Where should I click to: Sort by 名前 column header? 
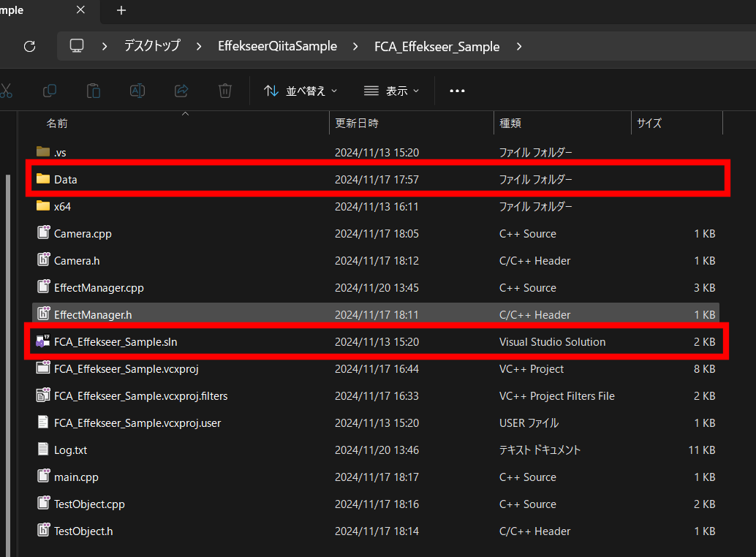(x=57, y=124)
